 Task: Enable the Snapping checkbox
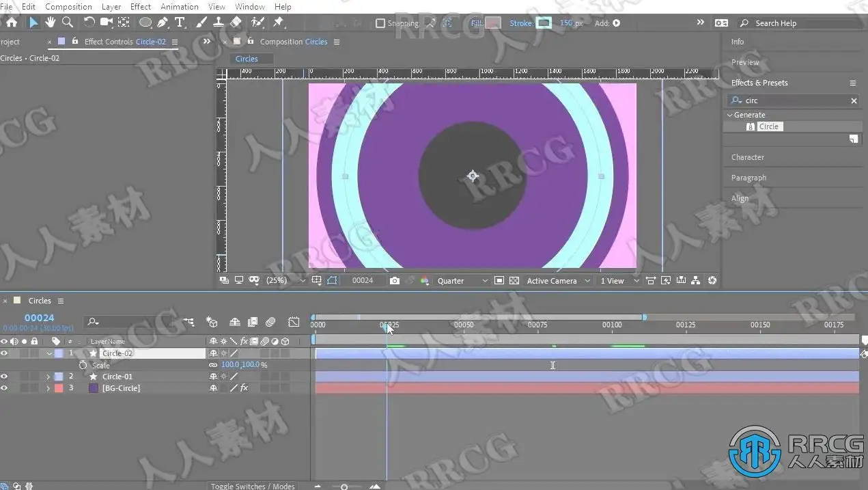[x=380, y=23]
